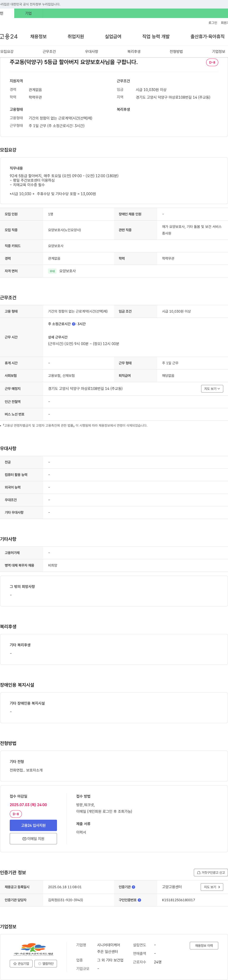
Task: Open 취업지원 main menu
Action: click(x=76, y=37)
